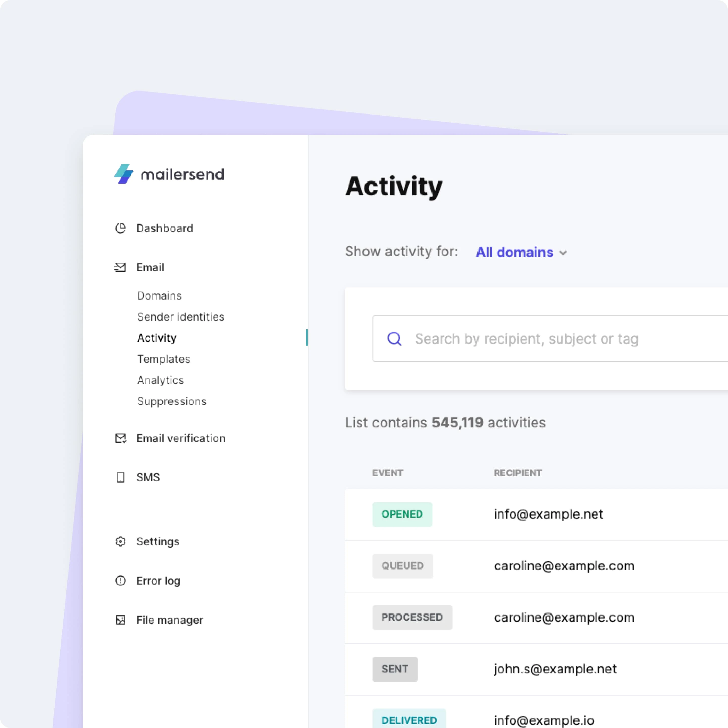Click the EVENT column header

click(x=388, y=473)
